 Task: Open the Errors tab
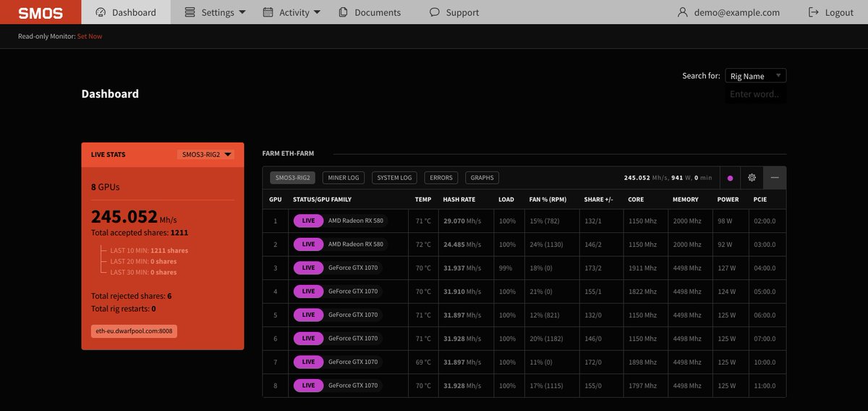pos(441,177)
